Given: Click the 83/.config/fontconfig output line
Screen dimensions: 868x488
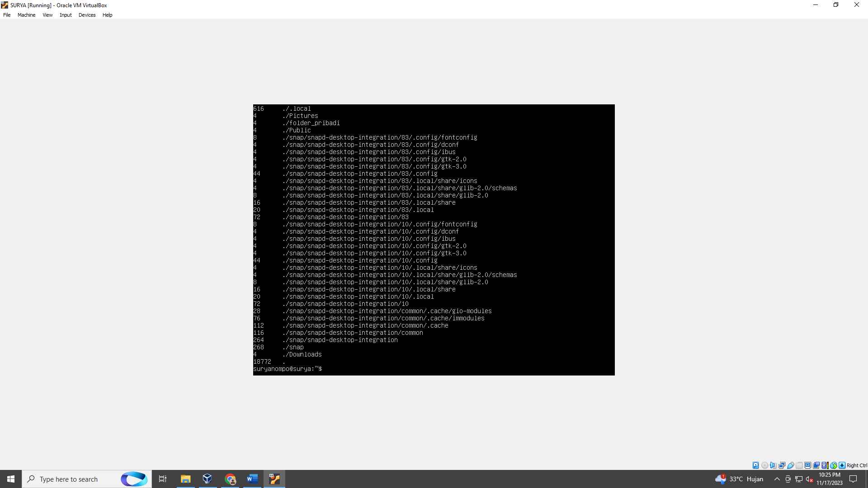Looking at the screenshot, I should click(x=365, y=137).
